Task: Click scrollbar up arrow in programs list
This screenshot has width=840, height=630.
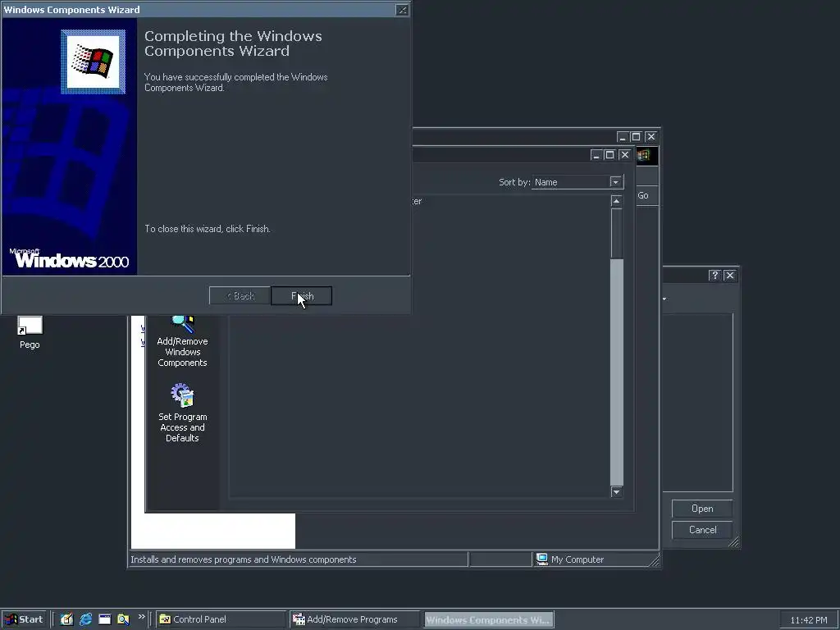Action: (x=617, y=201)
